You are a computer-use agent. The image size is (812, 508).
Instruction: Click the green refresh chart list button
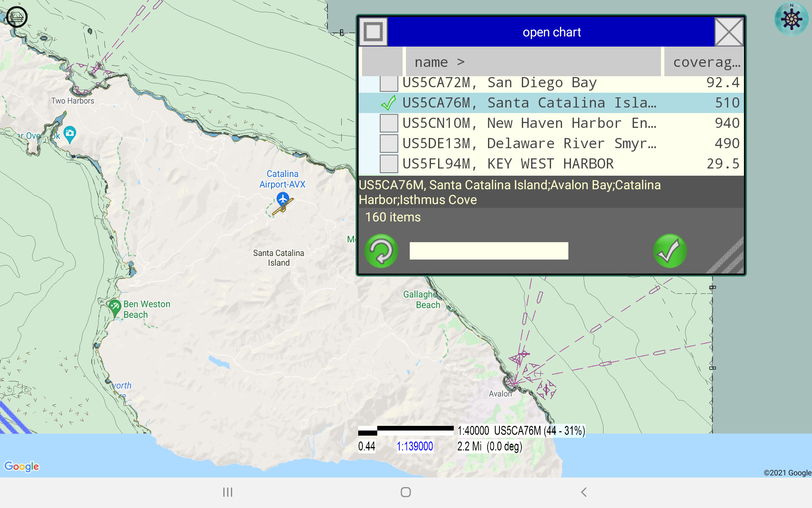(381, 251)
